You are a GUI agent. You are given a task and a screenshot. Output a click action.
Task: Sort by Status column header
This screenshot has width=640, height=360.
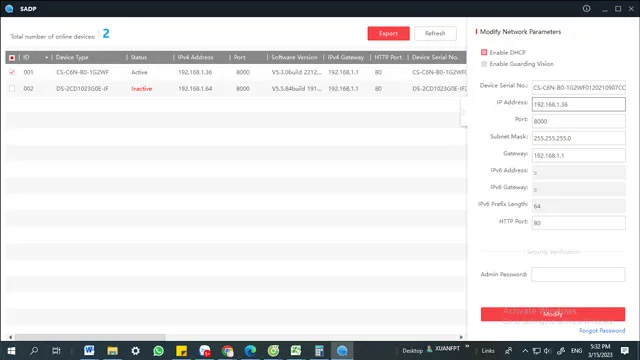[139, 58]
